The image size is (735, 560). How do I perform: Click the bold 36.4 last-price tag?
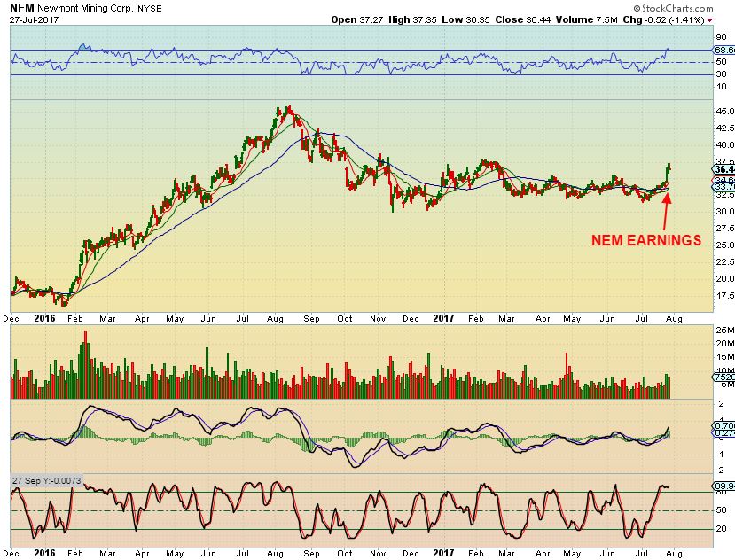click(x=723, y=169)
